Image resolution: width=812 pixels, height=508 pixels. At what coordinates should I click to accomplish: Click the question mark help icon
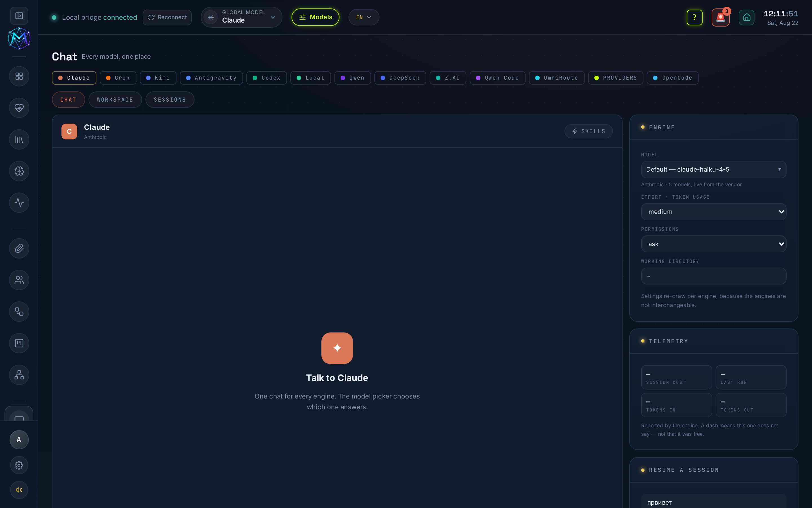(694, 17)
